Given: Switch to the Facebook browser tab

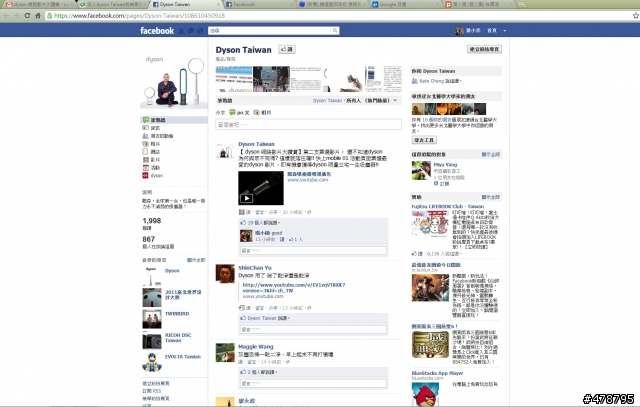Looking at the screenshot, I should tap(259, 4).
